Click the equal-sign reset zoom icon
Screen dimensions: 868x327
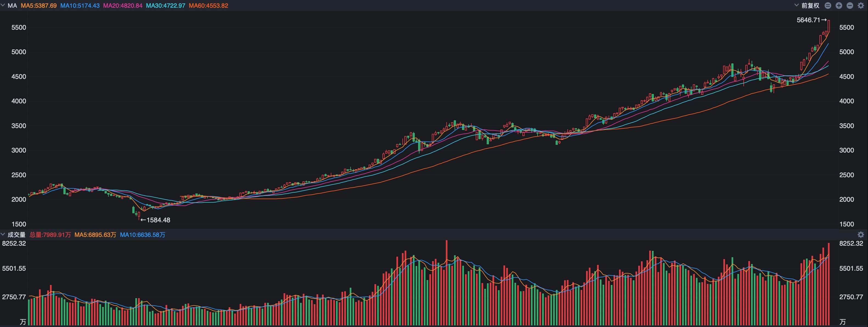828,5
